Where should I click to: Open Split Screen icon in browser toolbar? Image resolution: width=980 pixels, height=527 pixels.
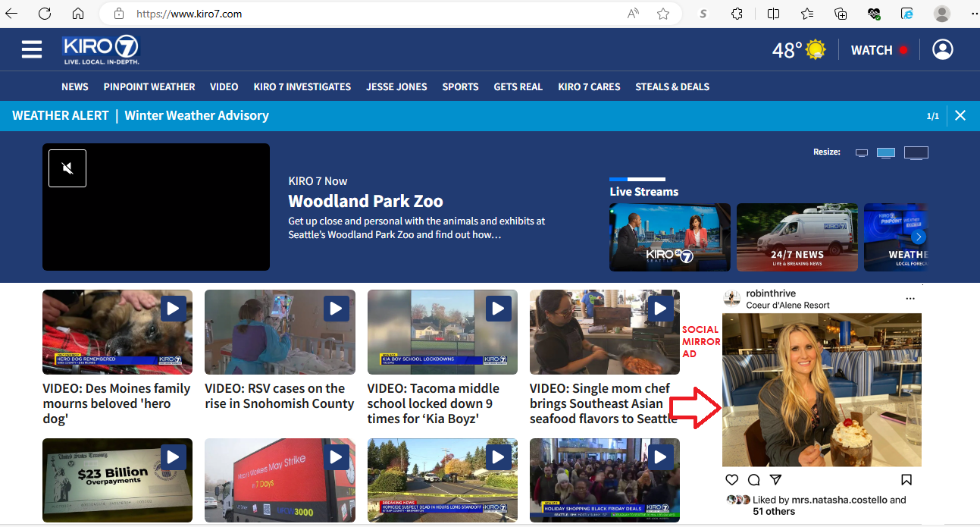coord(773,14)
